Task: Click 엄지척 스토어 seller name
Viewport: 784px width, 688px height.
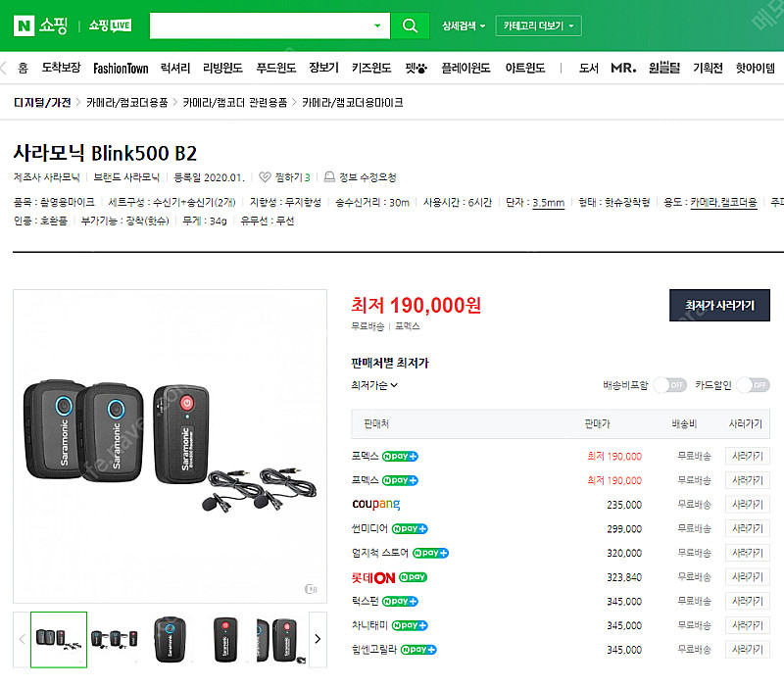Action: (380, 553)
